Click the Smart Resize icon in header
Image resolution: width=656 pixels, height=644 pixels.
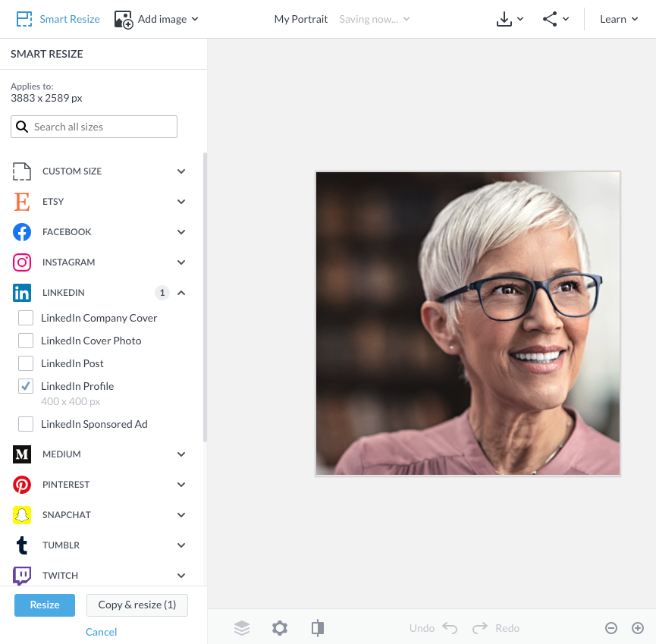tap(24, 19)
